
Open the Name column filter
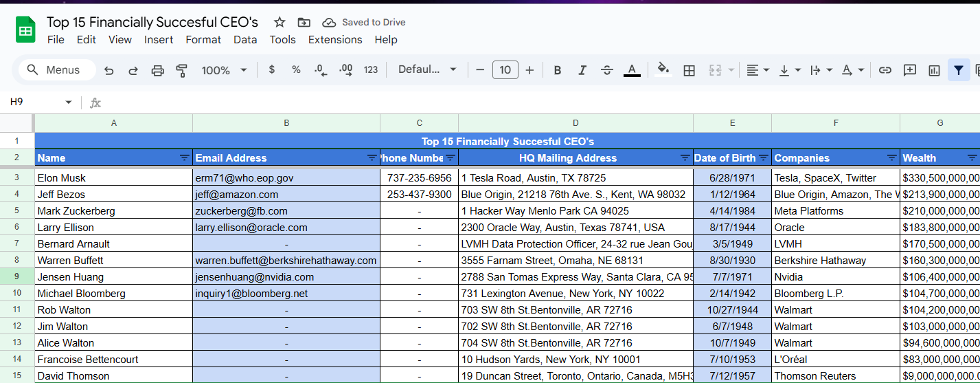184,158
